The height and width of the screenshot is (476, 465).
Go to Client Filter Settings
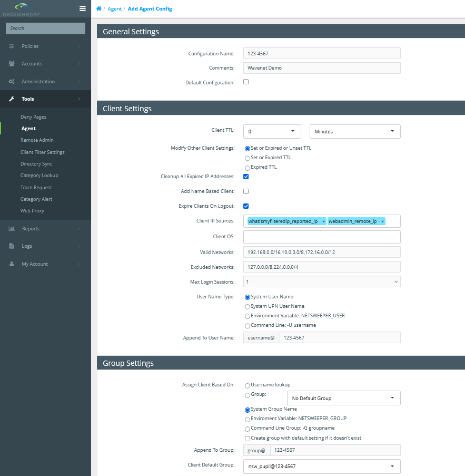(x=43, y=152)
